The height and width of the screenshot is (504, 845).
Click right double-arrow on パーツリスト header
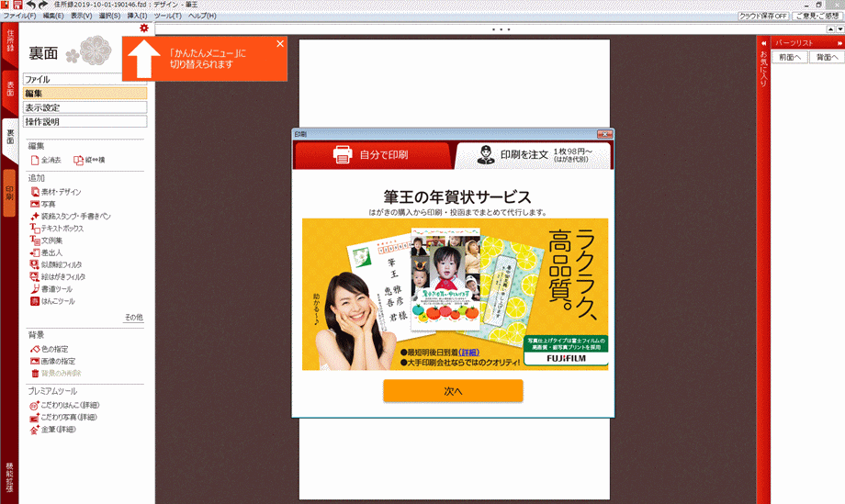[x=839, y=43]
